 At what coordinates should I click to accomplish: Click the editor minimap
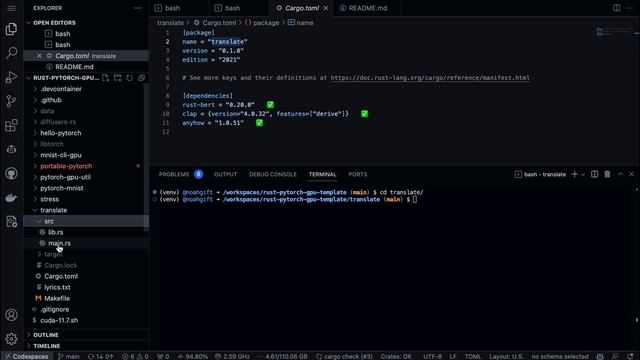(x=616, y=32)
